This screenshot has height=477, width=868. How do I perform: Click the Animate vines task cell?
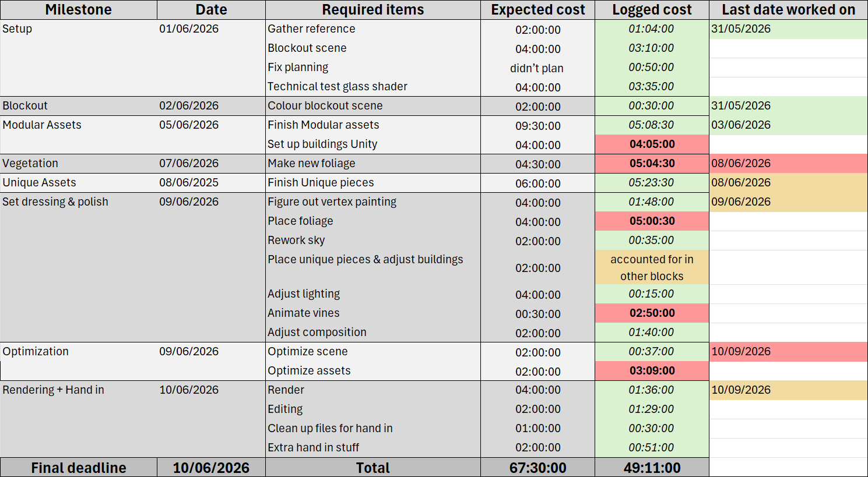click(x=373, y=313)
